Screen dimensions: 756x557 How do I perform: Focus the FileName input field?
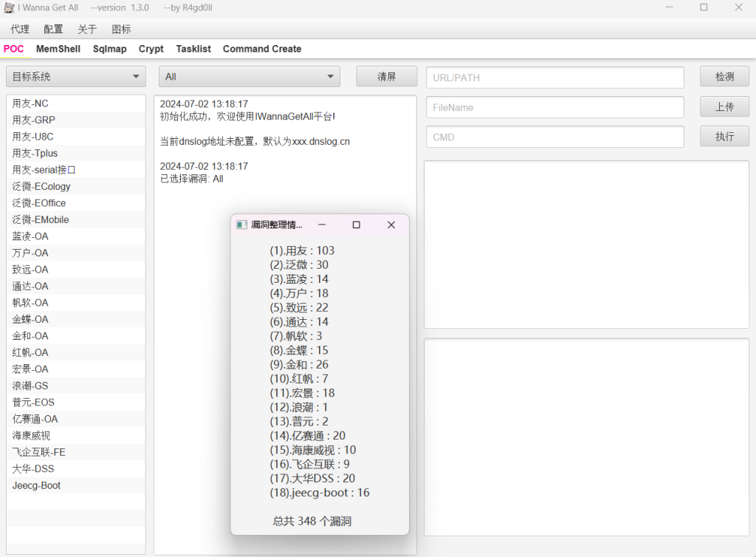click(554, 107)
